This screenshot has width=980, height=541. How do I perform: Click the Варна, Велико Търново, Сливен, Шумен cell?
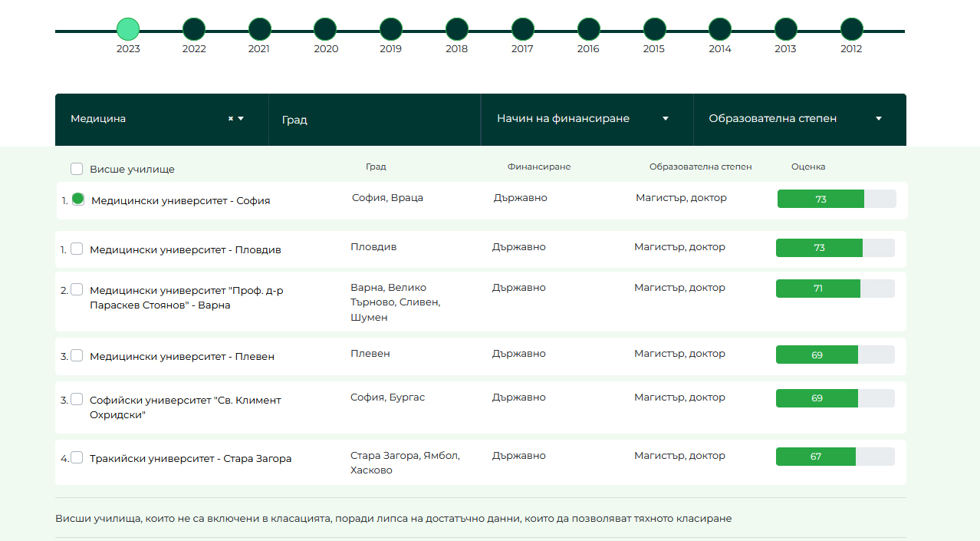396,302
